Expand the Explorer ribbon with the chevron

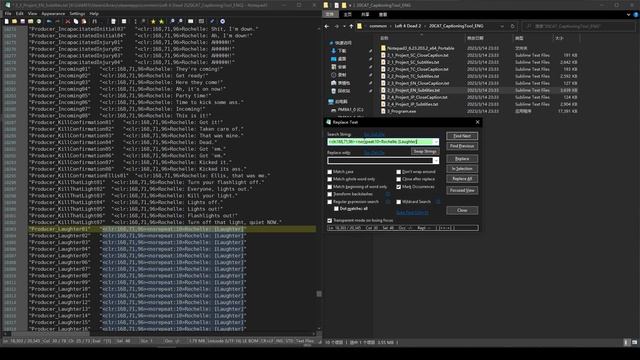[629, 14]
